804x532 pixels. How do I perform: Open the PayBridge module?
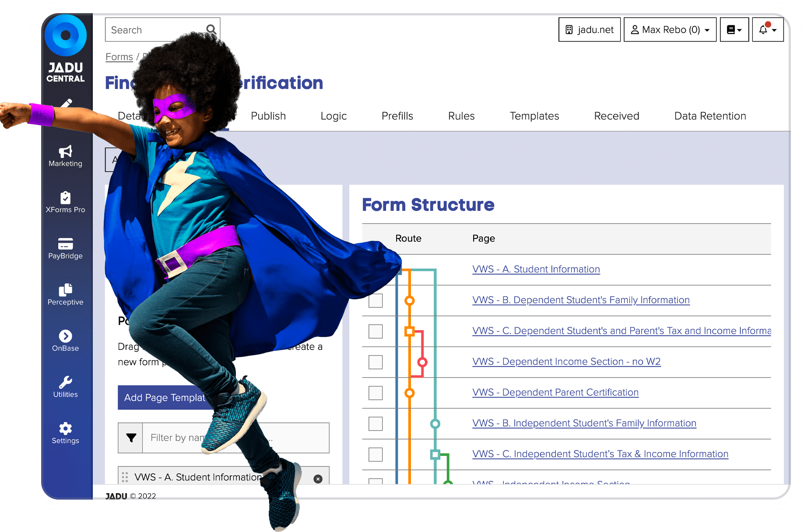click(x=65, y=248)
